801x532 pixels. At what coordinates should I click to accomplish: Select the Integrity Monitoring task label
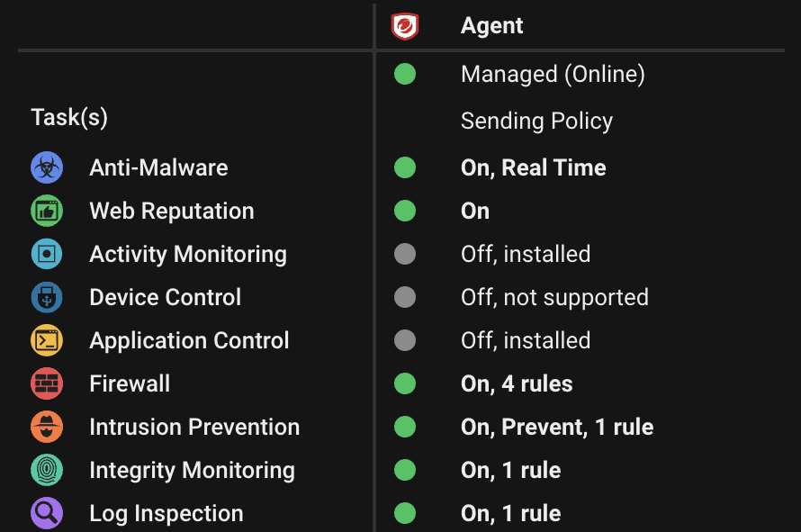(x=192, y=470)
